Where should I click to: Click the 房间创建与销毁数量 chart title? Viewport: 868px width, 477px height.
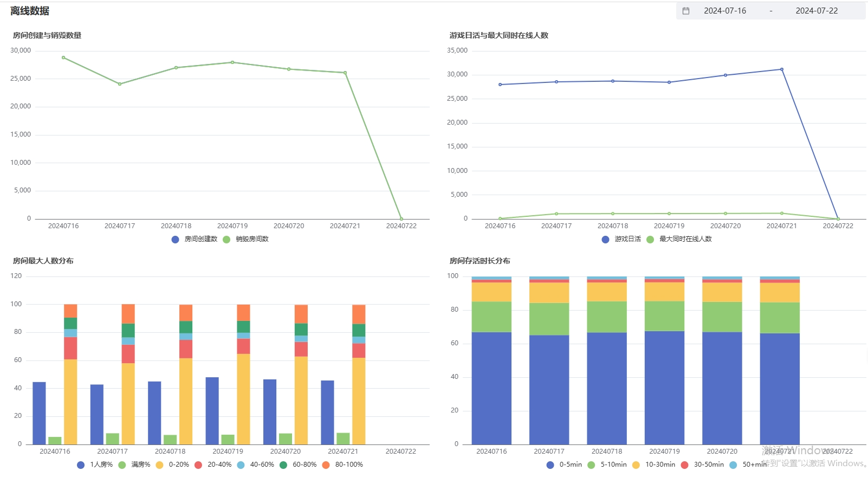pos(47,35)
